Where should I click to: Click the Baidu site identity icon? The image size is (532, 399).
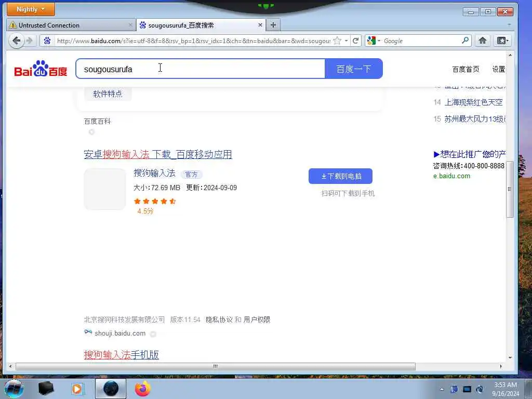click(47, 41)
